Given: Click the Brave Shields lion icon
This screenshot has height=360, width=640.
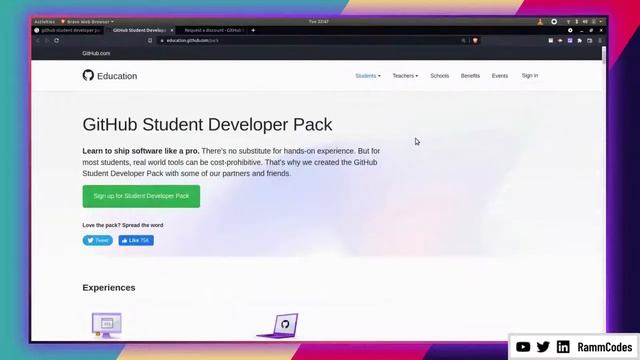Looking at the screenshot, I should pos(475,40).
